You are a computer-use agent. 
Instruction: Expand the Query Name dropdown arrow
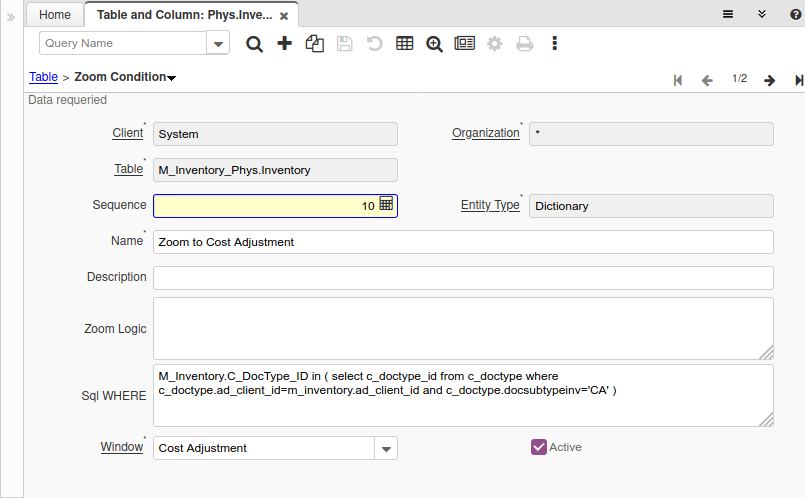[218, 43]
